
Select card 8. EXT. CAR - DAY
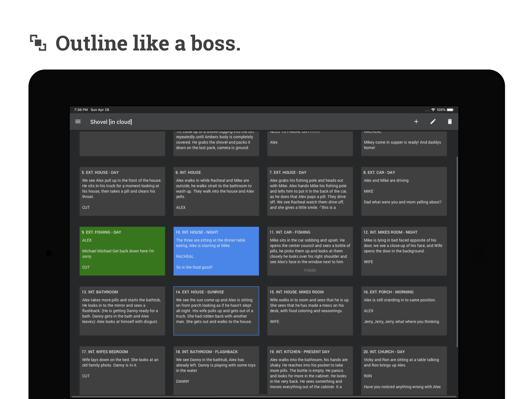click(404, 191)
